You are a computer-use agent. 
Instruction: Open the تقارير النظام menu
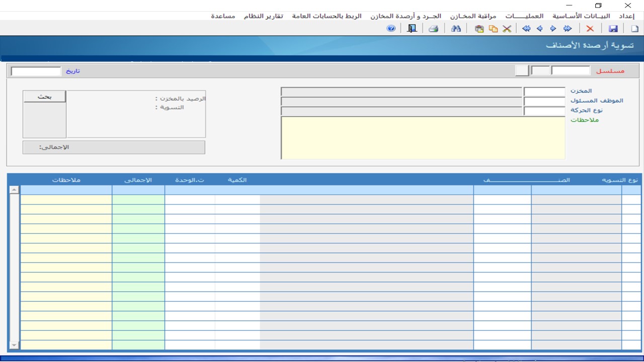tap(264, 16)
